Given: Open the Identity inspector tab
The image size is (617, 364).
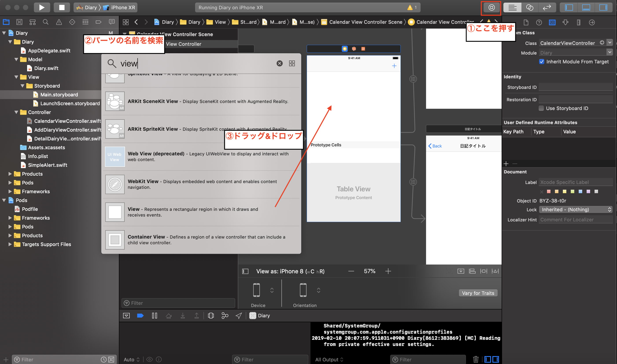Looking at the screenshot, I should [552, 22].
